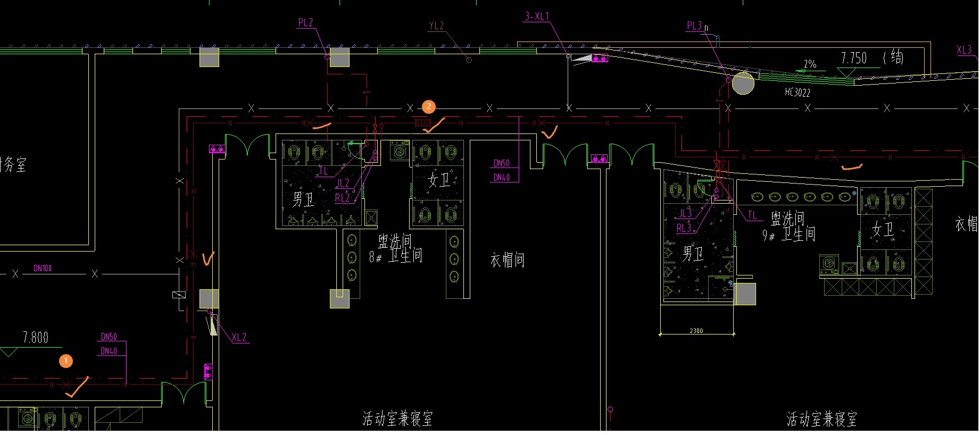Select the TL label near JL2
This screenshot has height=435, width=980.
tap(323, 171)
